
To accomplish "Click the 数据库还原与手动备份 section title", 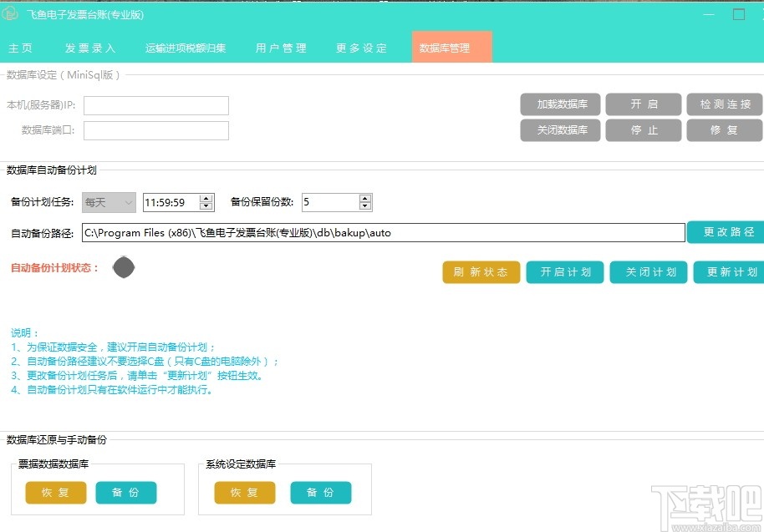I will tap(57, 439).
